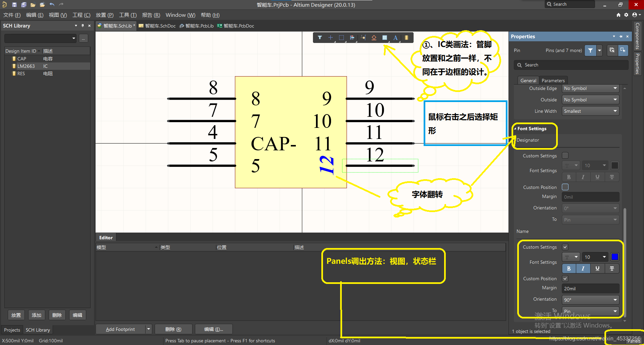Click the undo arrow icon
This screenshot has height=345, width=644.
[x=52, y=5]
